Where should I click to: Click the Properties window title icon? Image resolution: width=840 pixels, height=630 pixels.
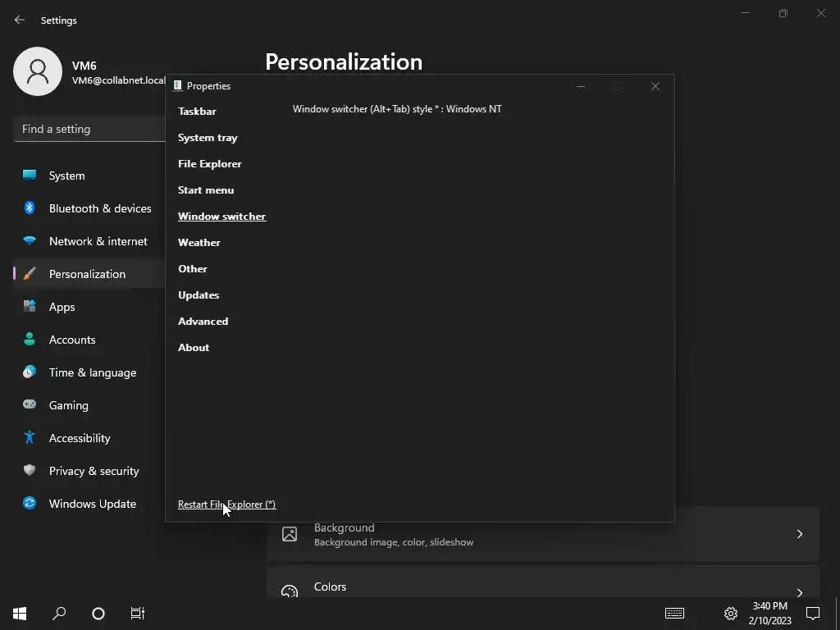coord(178,85)
